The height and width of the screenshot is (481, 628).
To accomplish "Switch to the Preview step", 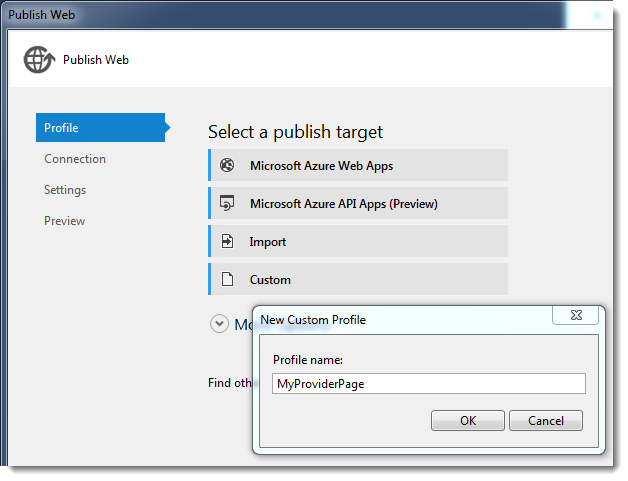I will click(x=64, y=221).
